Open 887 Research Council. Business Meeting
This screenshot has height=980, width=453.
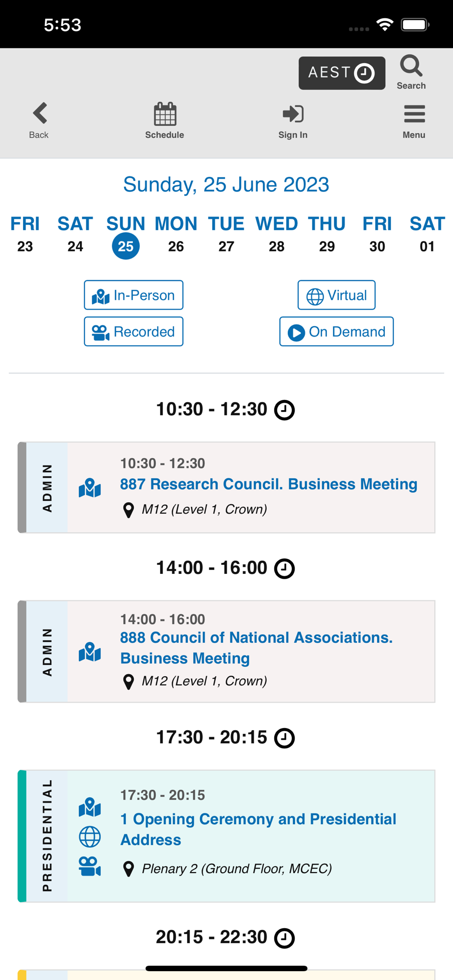[x=269, y=484]
